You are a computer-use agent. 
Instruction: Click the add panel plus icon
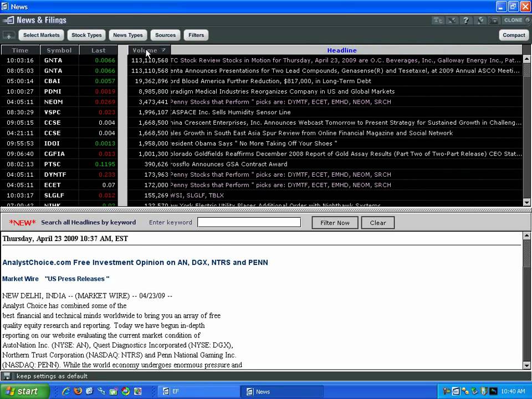coord(9,35)
